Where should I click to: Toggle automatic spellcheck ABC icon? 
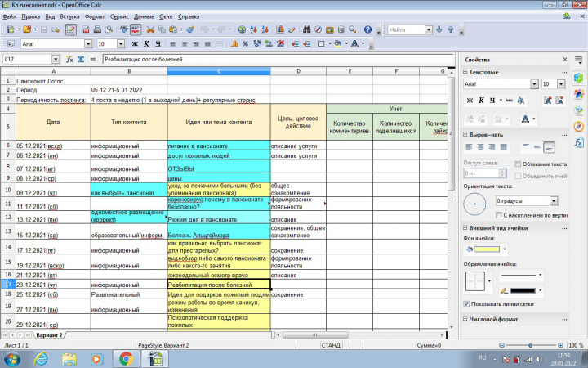pos(136,29)
